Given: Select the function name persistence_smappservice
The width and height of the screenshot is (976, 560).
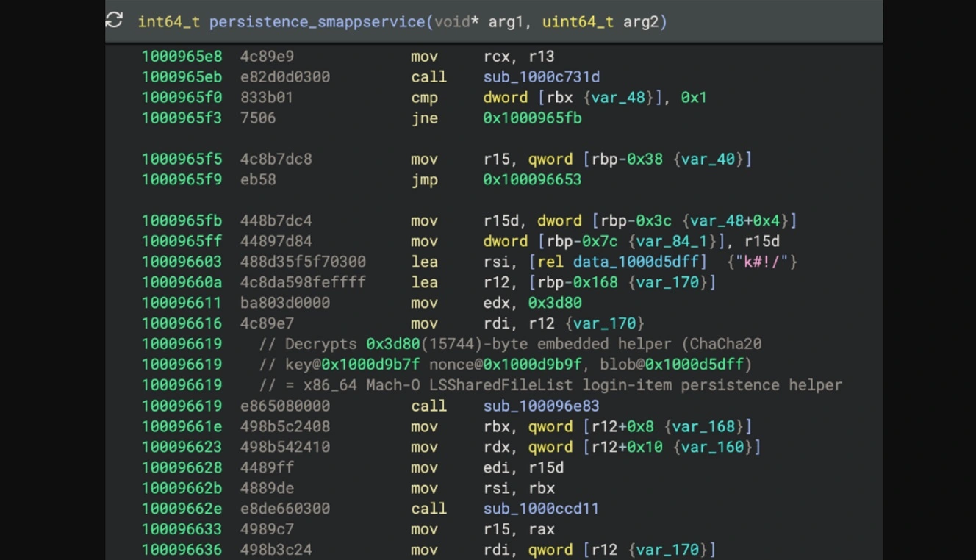Looking at the screenshot, I should [317, 21].
